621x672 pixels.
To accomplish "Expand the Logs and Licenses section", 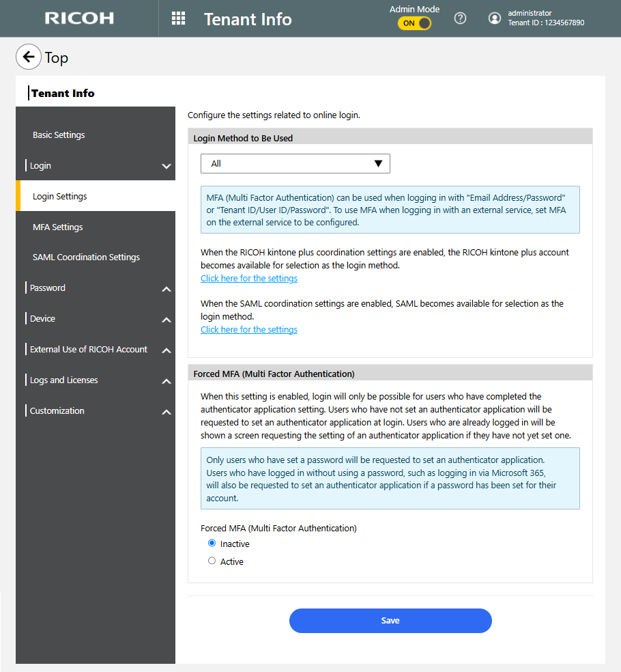I will (x=166, y=381).
